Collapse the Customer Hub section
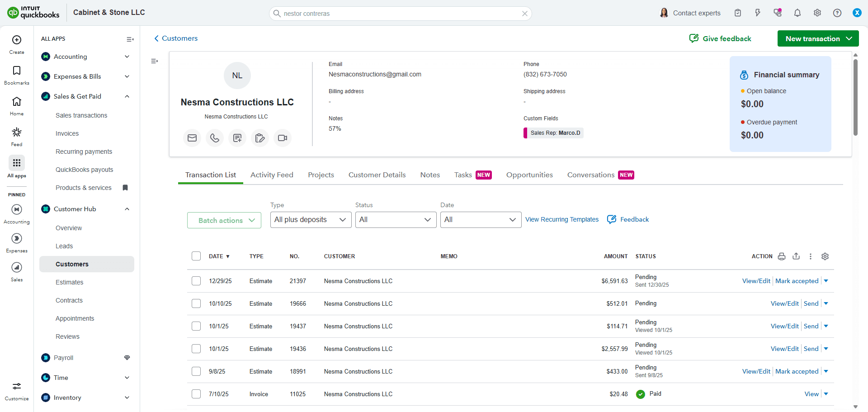This screenshot has height=412, width=868. 127,209
